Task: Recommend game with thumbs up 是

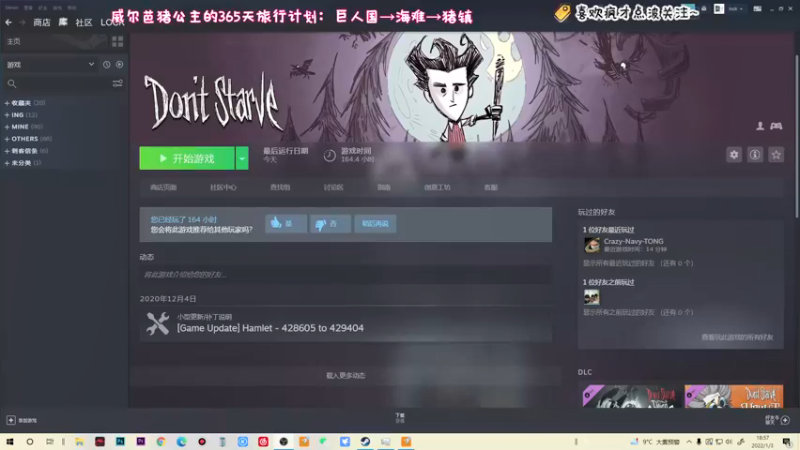Action: click(x=286, y=223)
